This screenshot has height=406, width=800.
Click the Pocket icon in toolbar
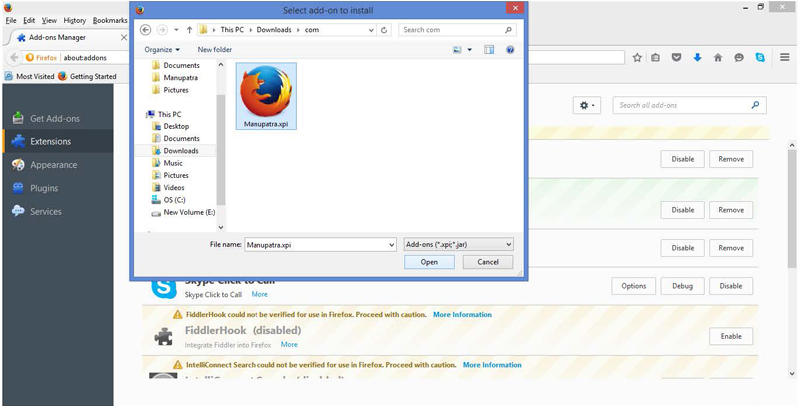click(x=677, y=58)
